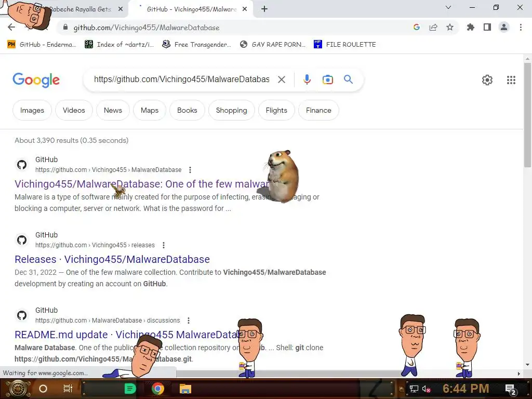Open the Google apps grid
The width and height of the screenshot is (532, 399).
tap(511, 80)
